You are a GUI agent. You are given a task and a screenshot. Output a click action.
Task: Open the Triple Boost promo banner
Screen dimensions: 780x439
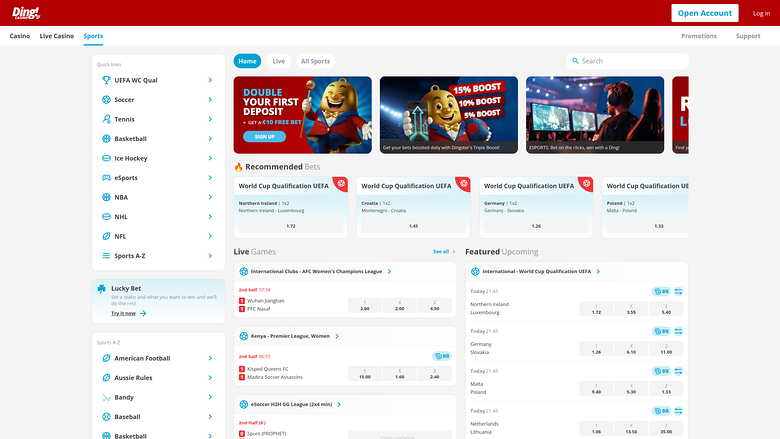click(449, 115)
